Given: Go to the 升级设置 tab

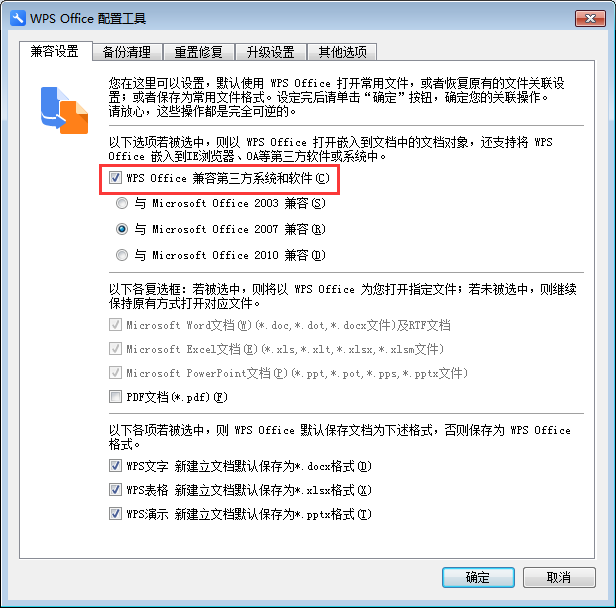Looking at the screenshot, I should (271, 52).
